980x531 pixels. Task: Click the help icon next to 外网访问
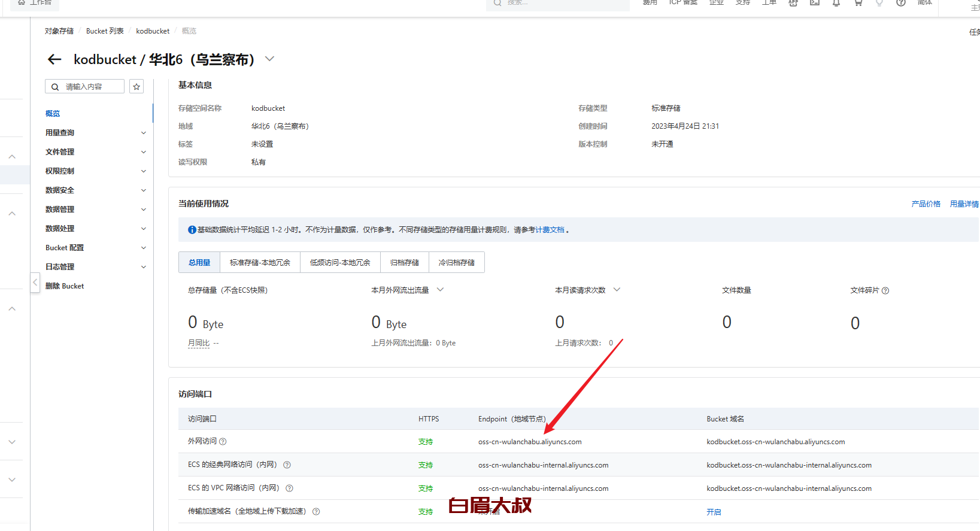coord(223,442)
